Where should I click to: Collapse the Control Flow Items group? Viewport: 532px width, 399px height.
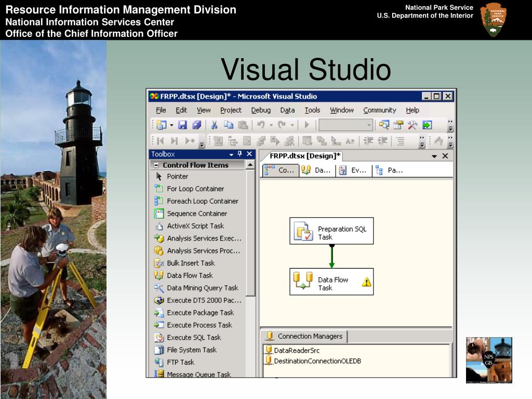pos(156,165)
